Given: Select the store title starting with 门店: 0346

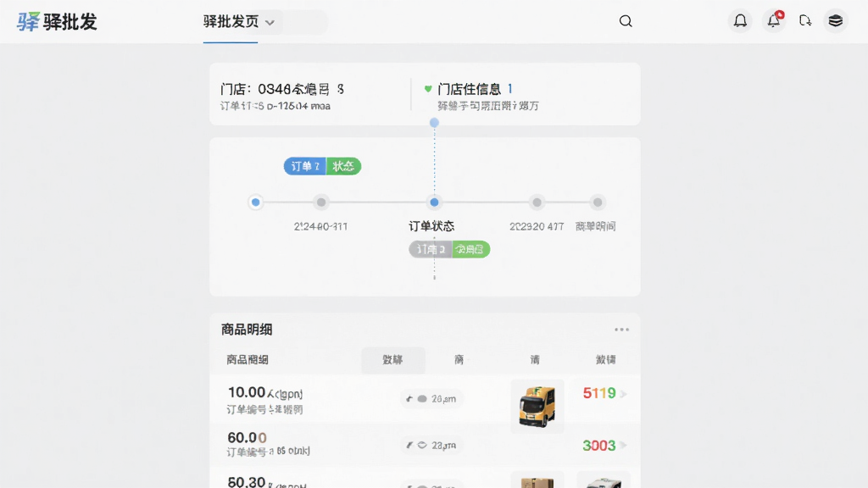Looking at the screenshot, I should click(x=282, y=89).
